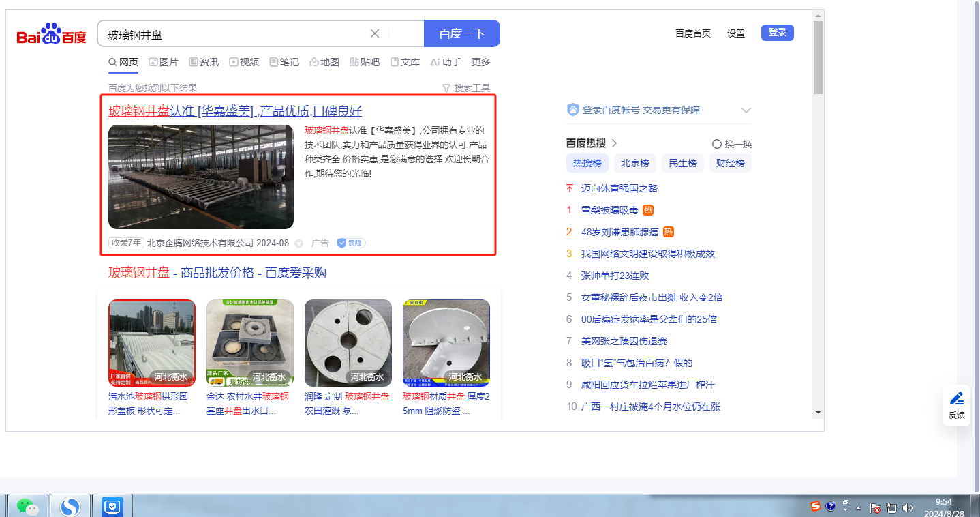Open the 张帅单打23连败 trending item
980x517 pixels.
pos(615,276)
